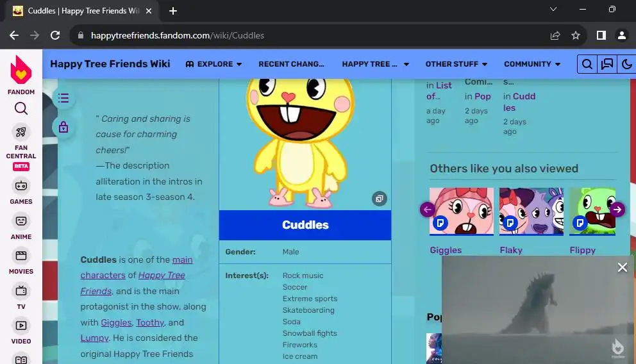
Task: Close the floating video player
Action: [622, 267]
